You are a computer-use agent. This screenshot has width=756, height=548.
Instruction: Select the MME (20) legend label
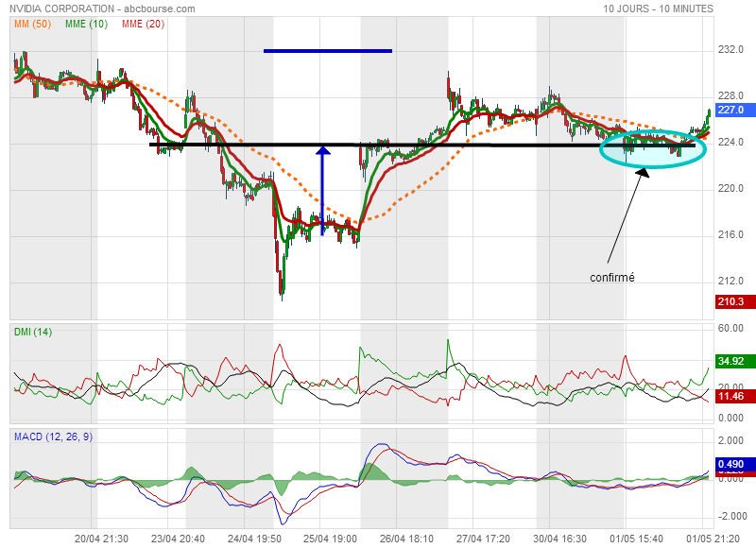[144, 24]
